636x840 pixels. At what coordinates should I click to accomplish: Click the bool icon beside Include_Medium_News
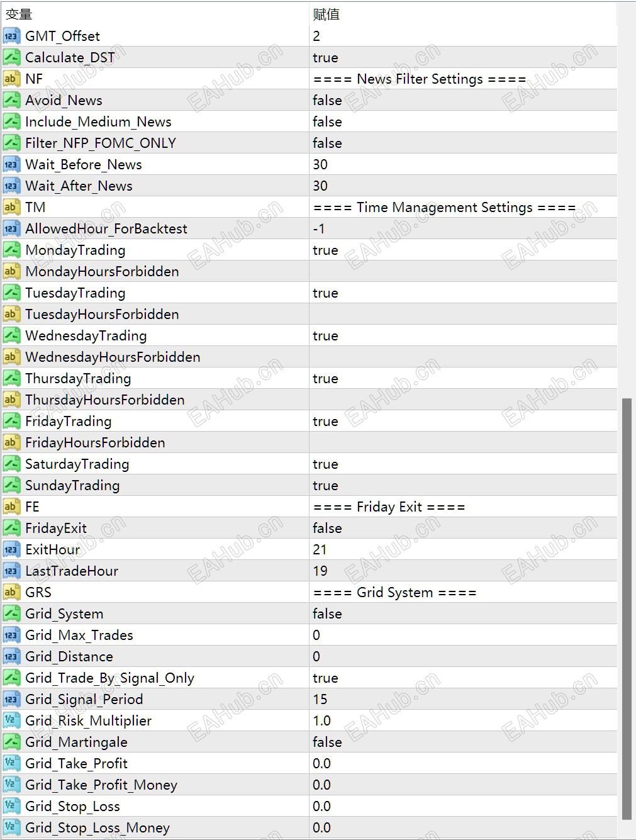tap(11, 121)
